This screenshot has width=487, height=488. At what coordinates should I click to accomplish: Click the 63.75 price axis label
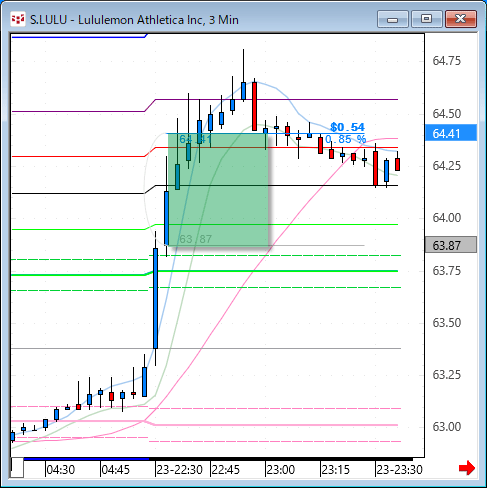[x=447, y=271]
